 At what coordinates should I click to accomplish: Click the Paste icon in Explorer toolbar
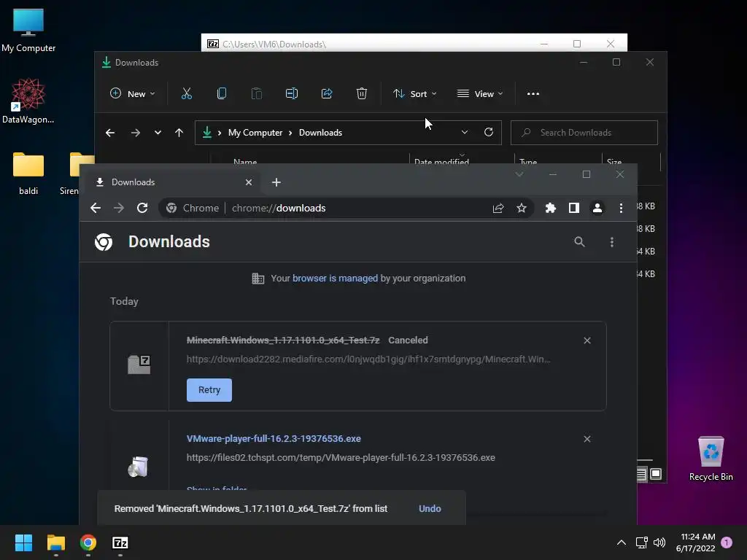click(257, 94)
